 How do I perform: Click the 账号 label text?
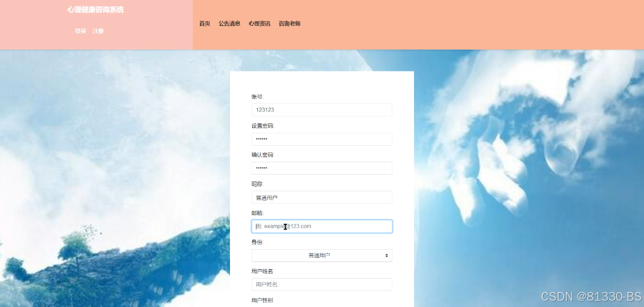pos(257,97)
